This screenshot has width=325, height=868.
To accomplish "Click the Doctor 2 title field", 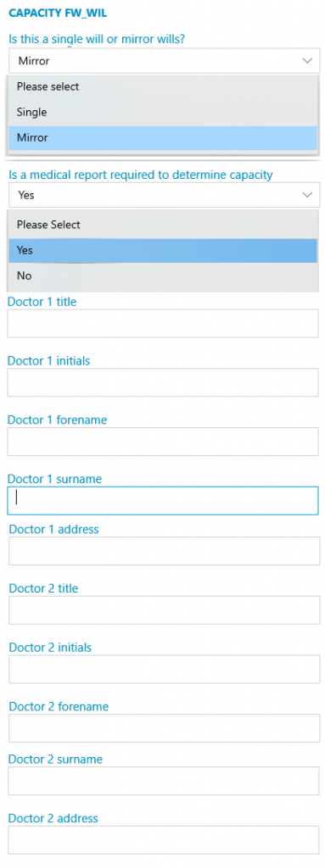I will (x=164, y=610).
